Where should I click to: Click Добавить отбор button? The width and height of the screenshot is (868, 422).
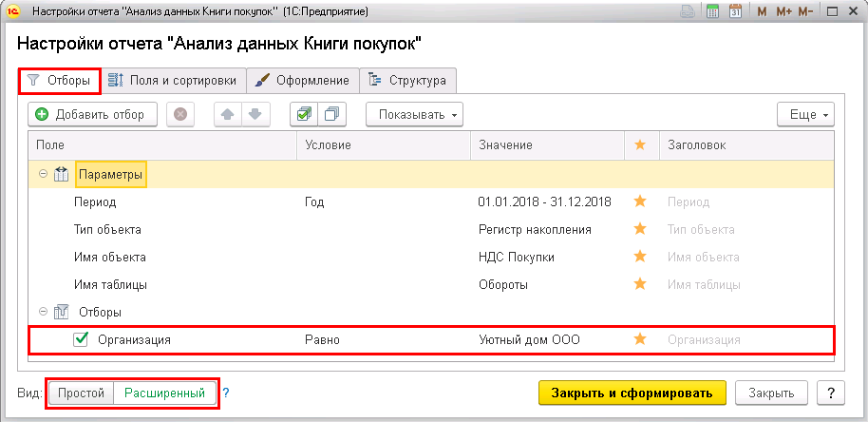pos(92,115)
